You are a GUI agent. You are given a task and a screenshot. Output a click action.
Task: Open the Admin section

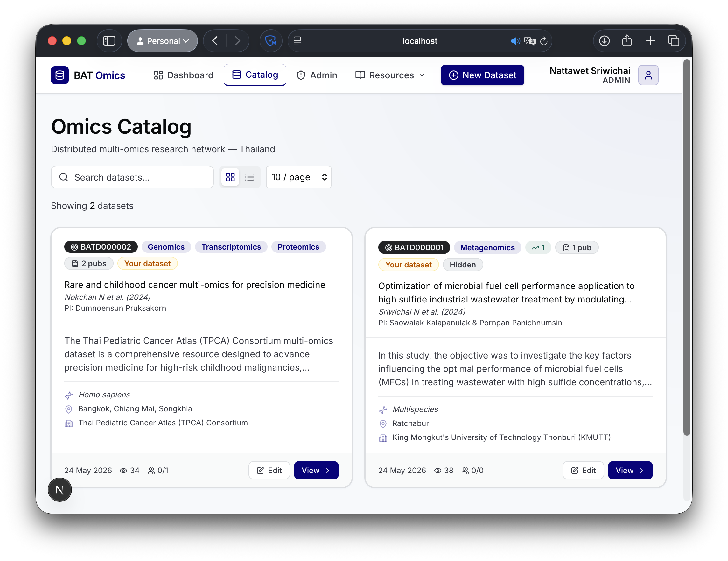[317, 75]
